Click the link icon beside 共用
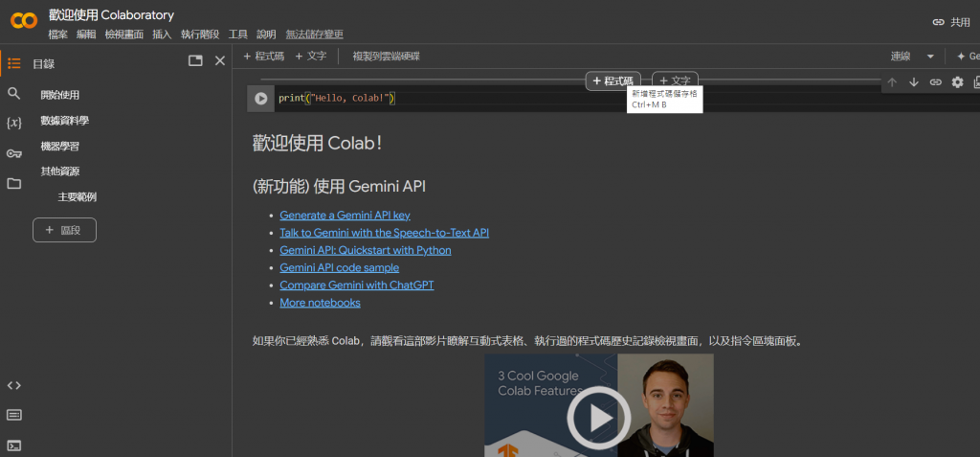 point(938,22)
